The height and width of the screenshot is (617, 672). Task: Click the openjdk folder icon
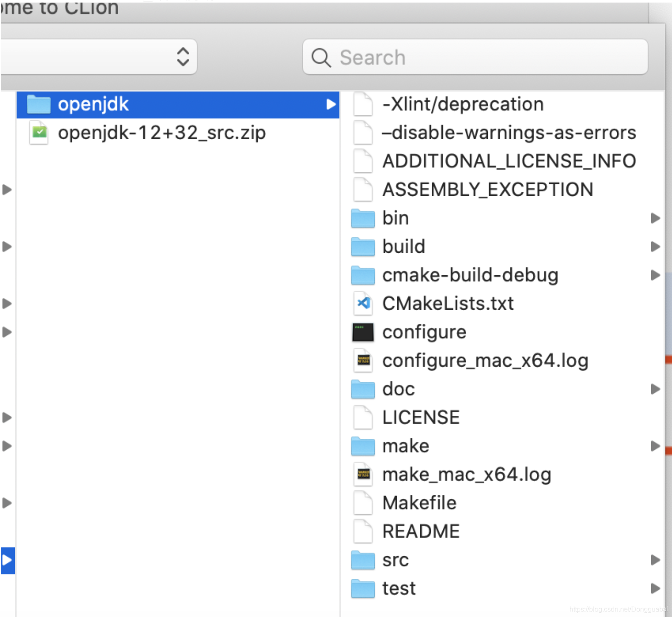(x=39, y=104)
